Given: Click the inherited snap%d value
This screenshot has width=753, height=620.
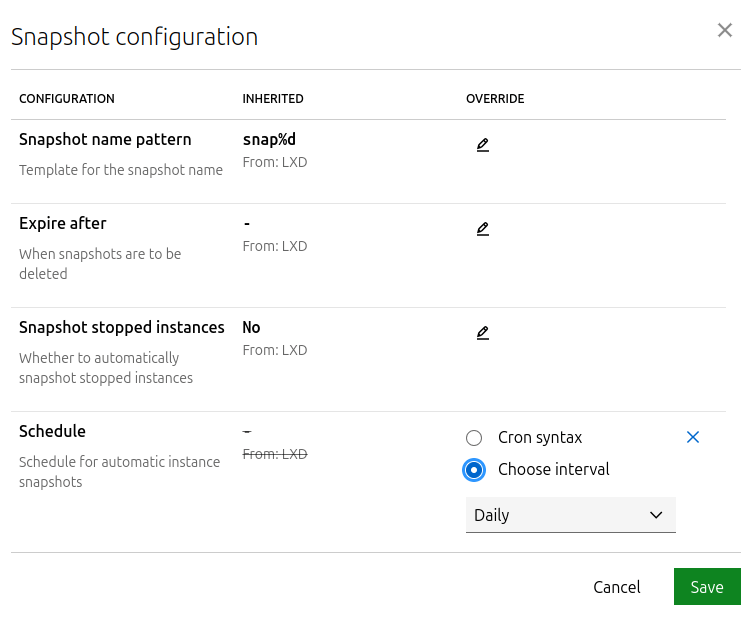Looking at the screenshot, I should [x=269, y=140].
